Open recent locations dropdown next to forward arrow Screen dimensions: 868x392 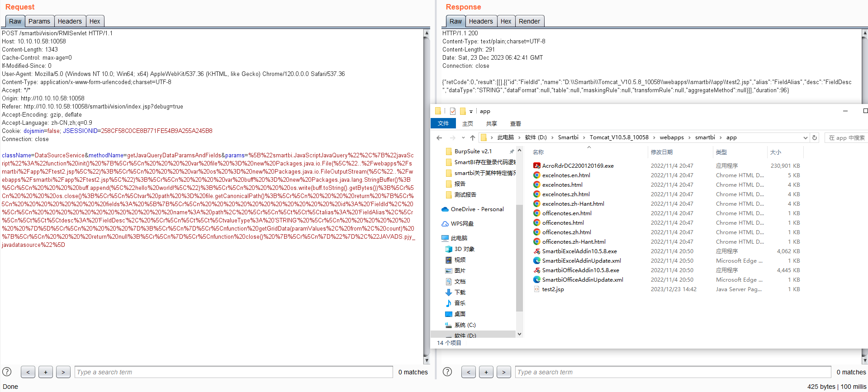pos(463,137)
